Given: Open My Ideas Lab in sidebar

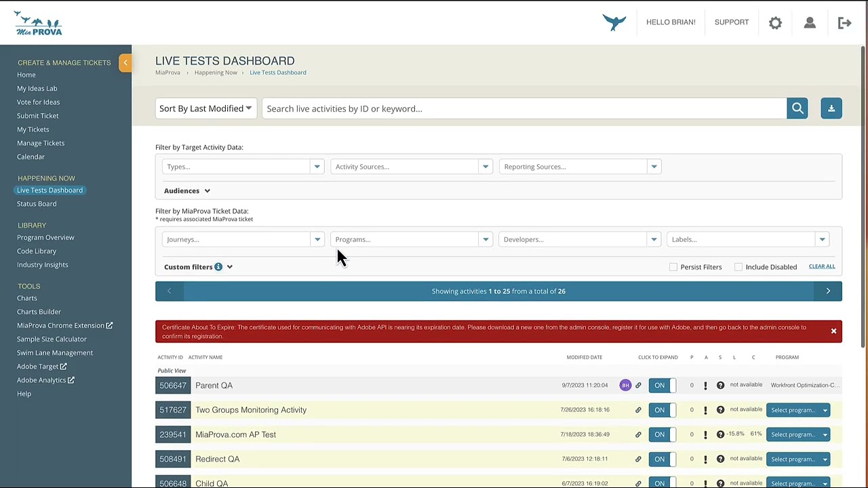Looking at the screenshot, I should click(x=37, y=88).
